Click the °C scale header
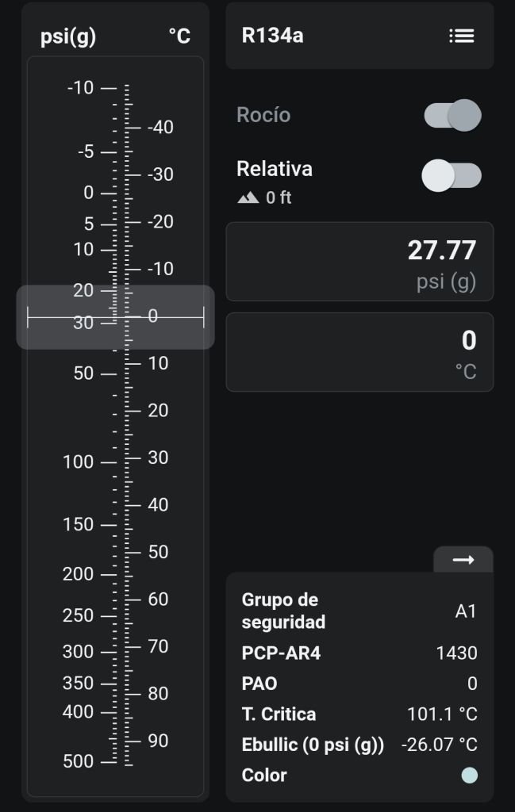The height and width of the screenshot is (812, 515). [179, 36]
